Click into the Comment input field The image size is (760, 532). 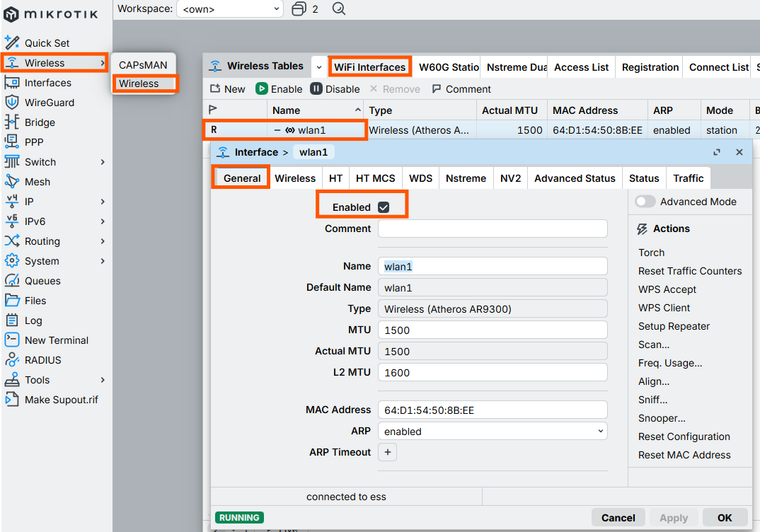[493, 229]
